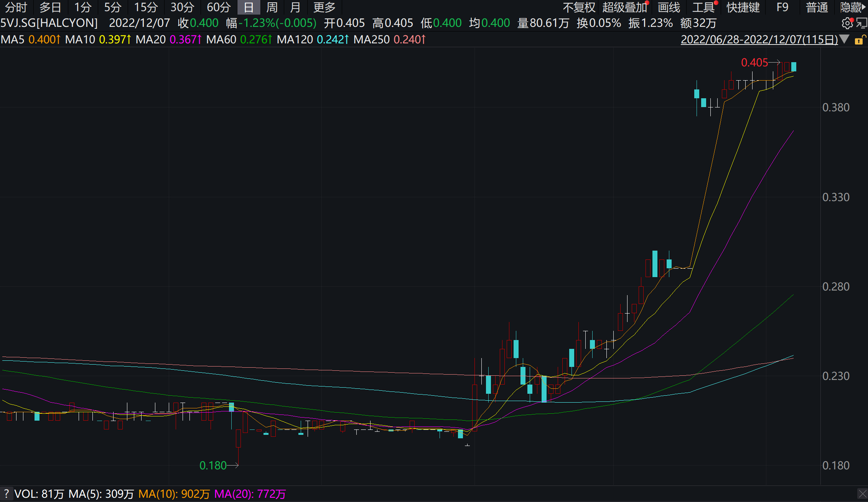Click the MA5 orange indicator label
This screenshot has width=868, height=502.
(x=30, y=40)
